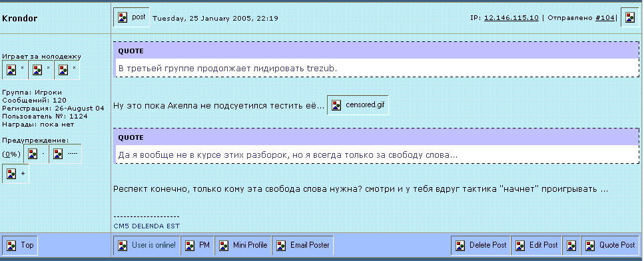Click the sentence starting with Респект конечно

360,189
